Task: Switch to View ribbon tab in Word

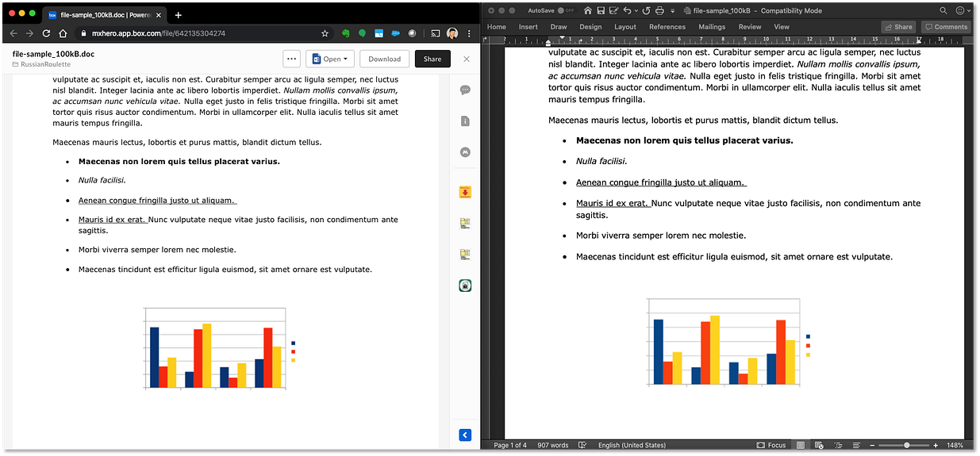Action: [782, 27]
